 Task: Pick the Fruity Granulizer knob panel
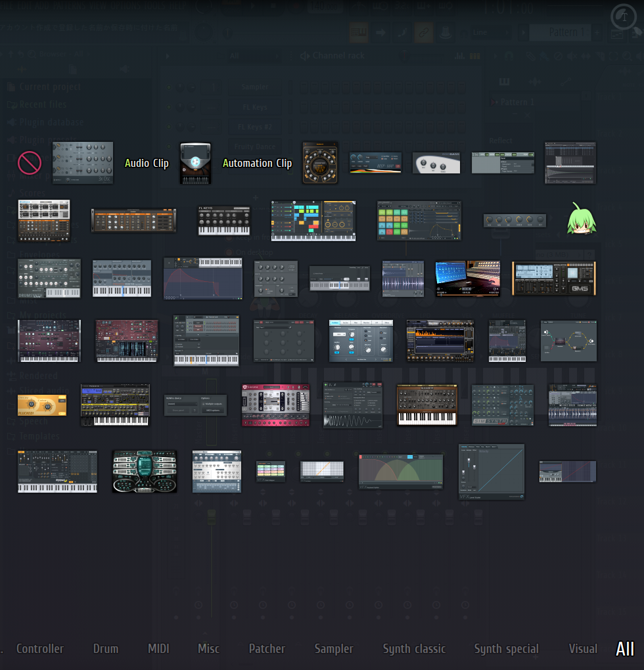point(275,279)
